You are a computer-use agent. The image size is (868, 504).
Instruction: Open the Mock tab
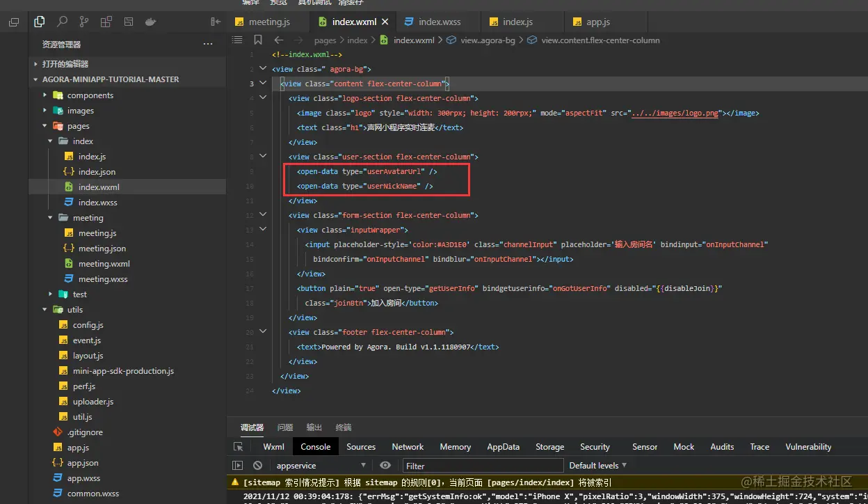click(x=684, y=447)
